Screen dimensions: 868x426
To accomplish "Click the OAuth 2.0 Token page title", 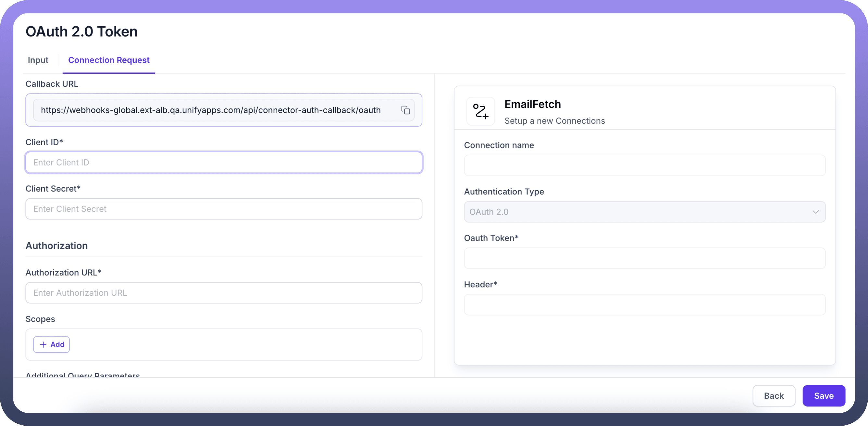I will pyautogui.click(x=81, y=32).
